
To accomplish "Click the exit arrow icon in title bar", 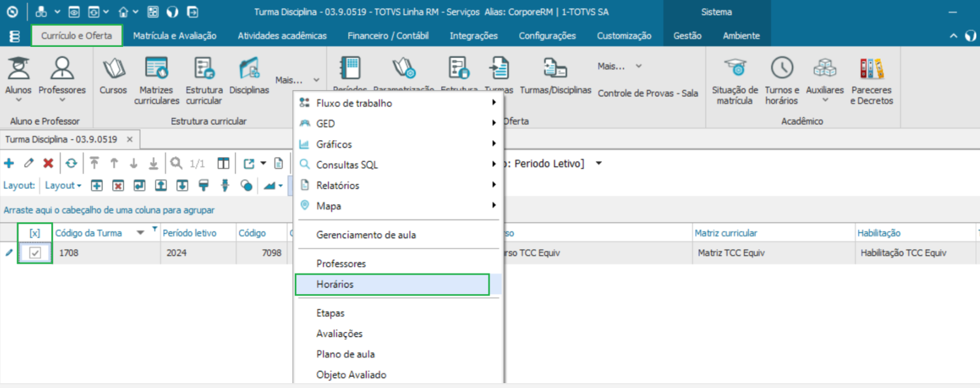I will (192, 12).
